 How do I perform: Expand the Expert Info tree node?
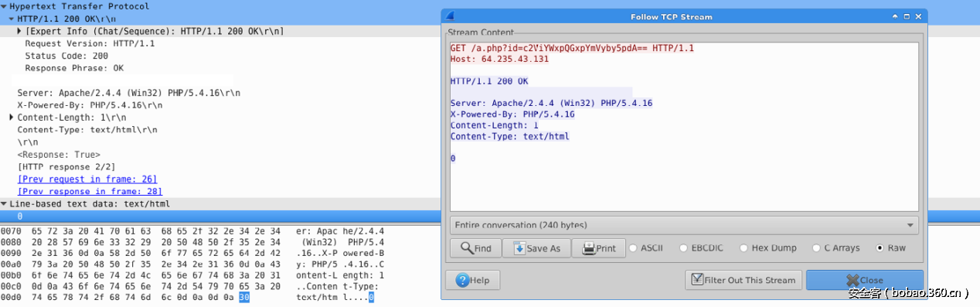19,31
